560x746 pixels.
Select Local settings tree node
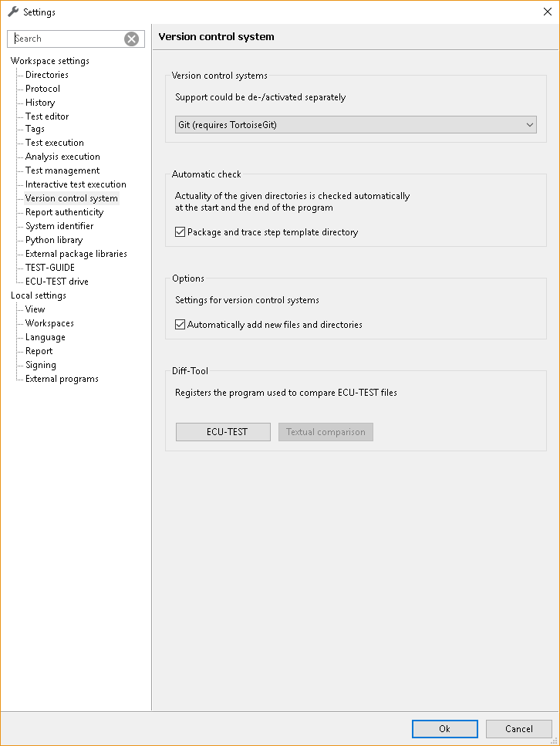39,295
